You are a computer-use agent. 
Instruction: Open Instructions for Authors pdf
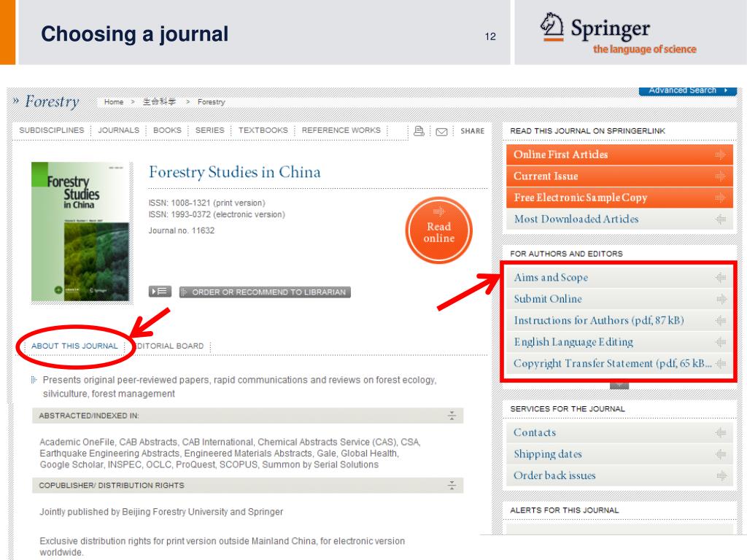619,321
